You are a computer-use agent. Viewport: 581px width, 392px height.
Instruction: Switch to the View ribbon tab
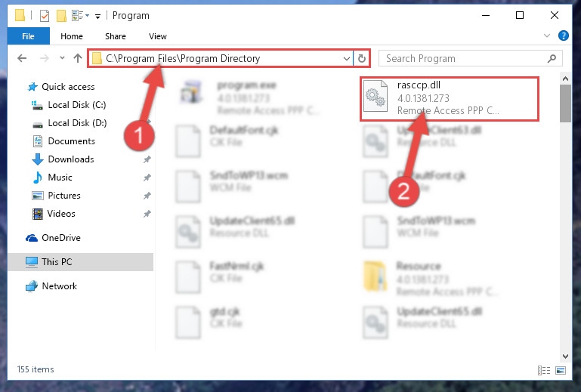click(158, 36)
